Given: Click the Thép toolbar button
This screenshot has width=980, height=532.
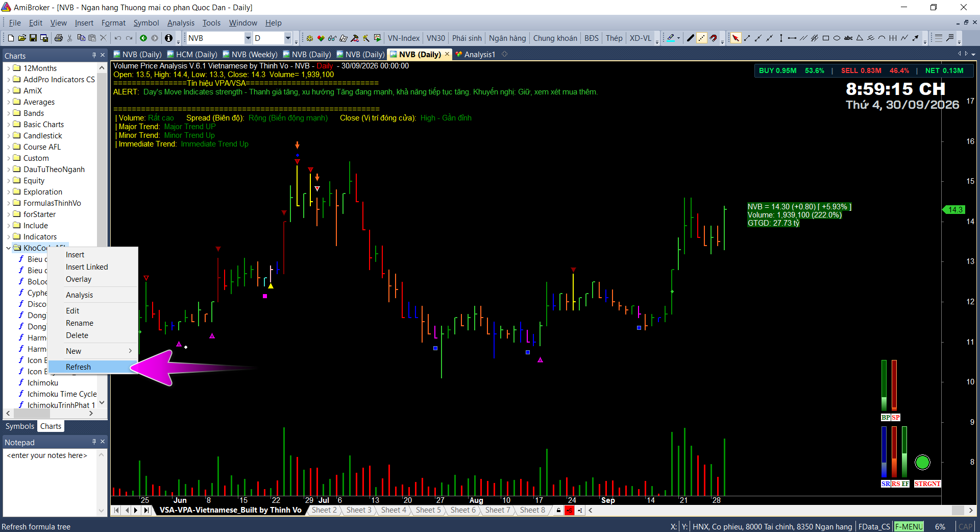Looking at the screenshot, I should 614,38.
